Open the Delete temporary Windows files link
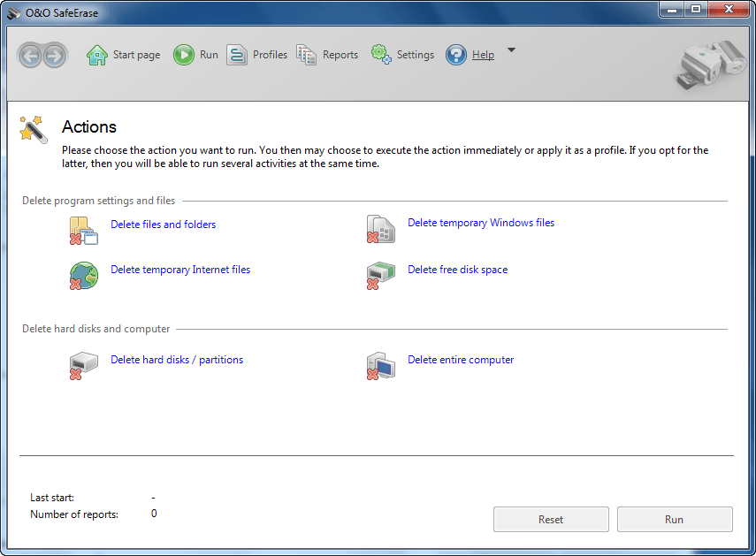This screenshot has height=556, width=756. (481, 223)
